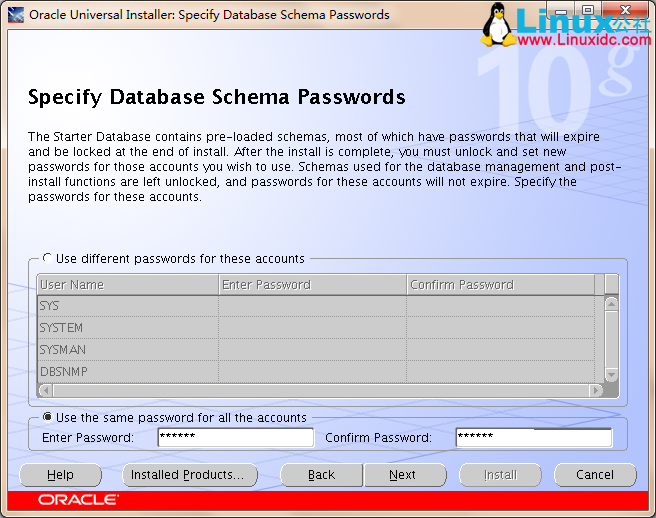Select the SYSMAN account row

pyautogui.click(x=127, y=350)
